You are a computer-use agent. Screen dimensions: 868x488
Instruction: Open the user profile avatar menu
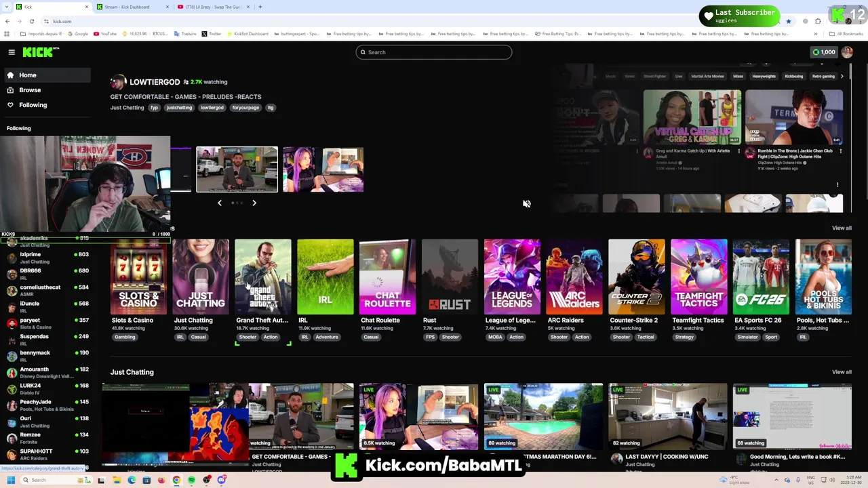tap(847, 52)
